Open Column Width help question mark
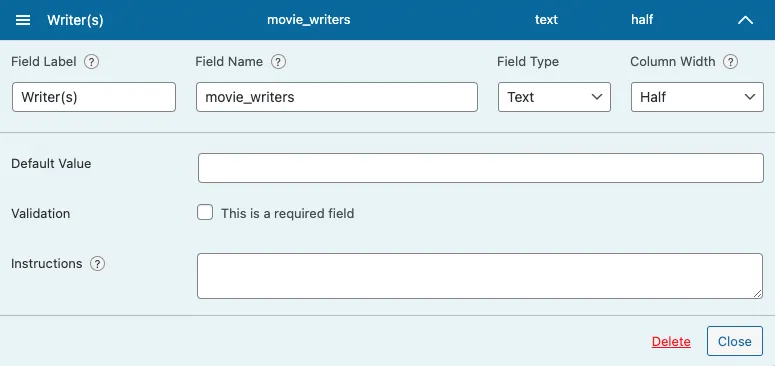This screenshot has width=775, height=366. (730, 62)
